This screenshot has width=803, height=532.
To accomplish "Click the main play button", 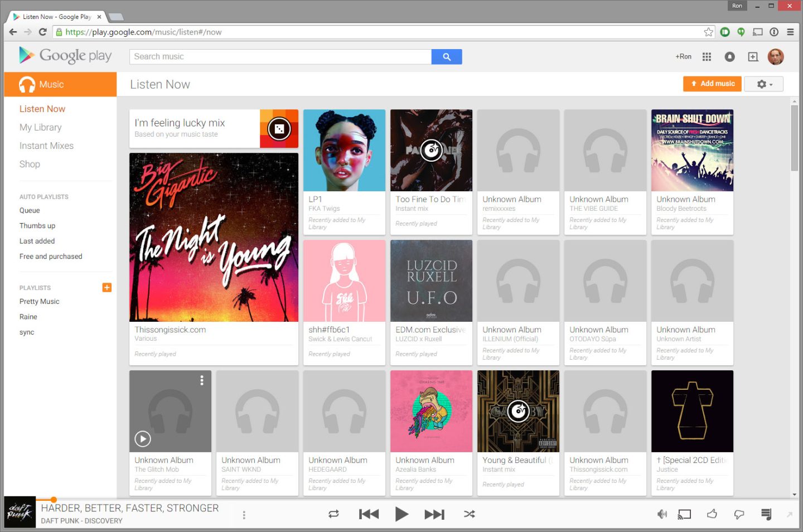I will 401,514.
